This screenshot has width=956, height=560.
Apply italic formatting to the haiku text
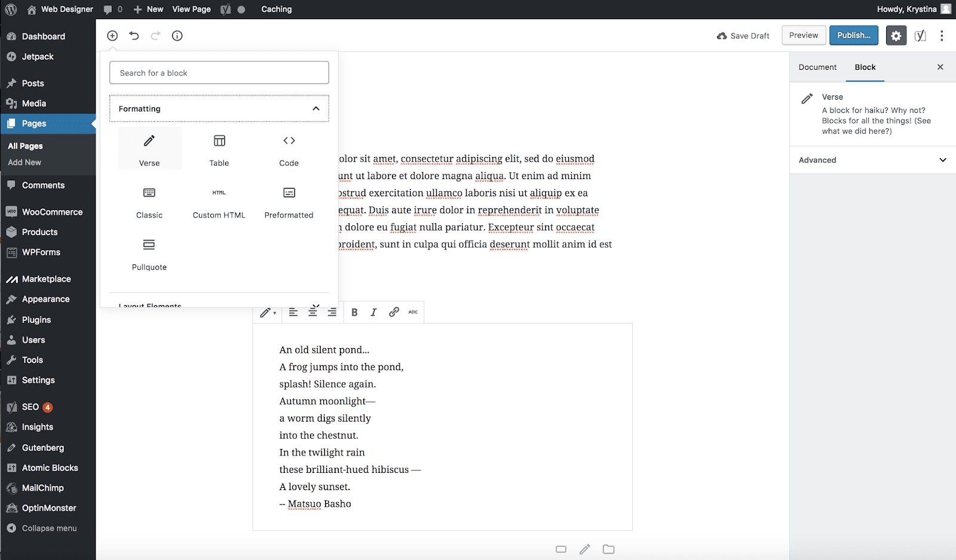point(373,312)
